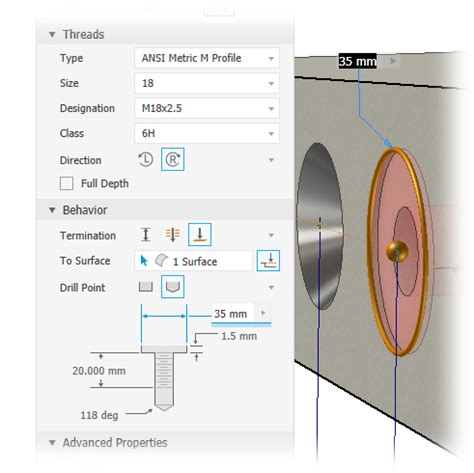
Task: Choose To termination icon
Action: coord(200,235)
